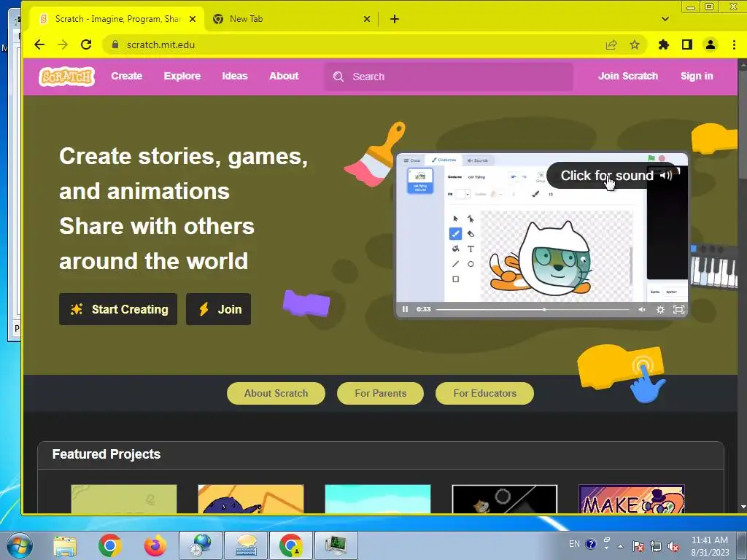The image size is (747, 560).
Task: Open the featured project with blue creature thumbnail
Action: click(x=251, y=499)
